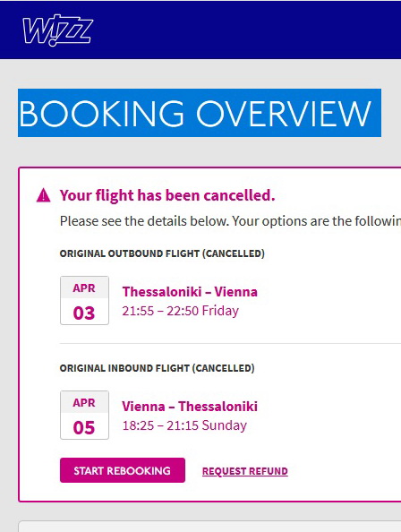This screenshot has width=401, height=532.
Task: Click the 21:55 – 22:50 Friday time text
Action: point(180,311)
